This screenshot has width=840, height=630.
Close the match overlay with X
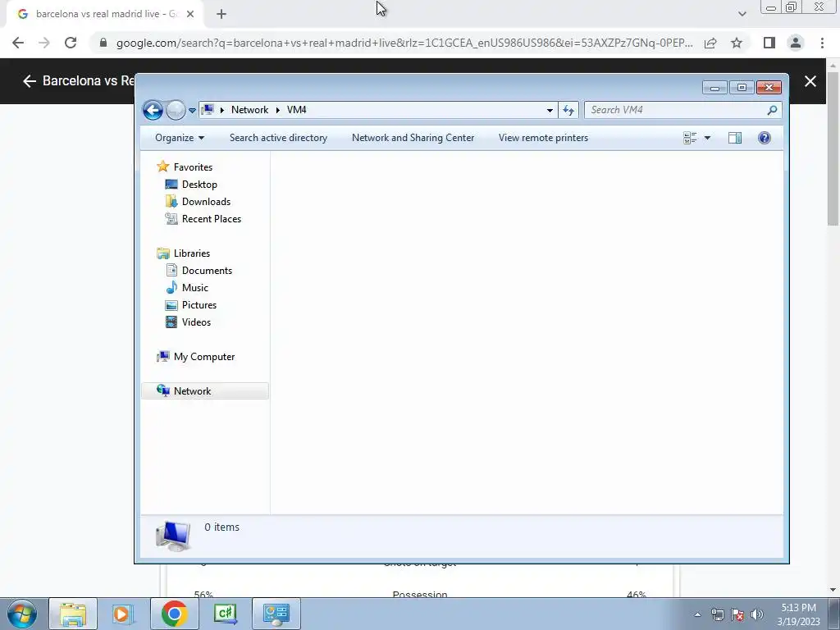(x=810, y=81)
